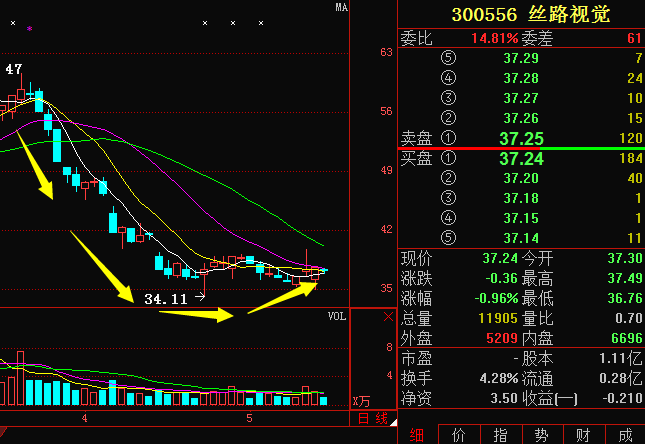Image resolution: width=645 pixels, height=444 pixels.
Task: Click the price axis label 63
Action: click(386, 52)
